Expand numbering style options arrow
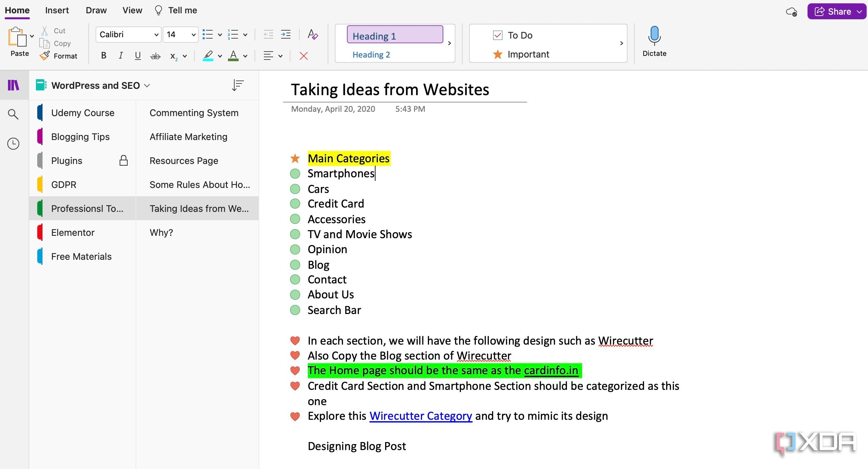Screen dimensions: 868x469 pyautogui.click(x=245, y=35)
